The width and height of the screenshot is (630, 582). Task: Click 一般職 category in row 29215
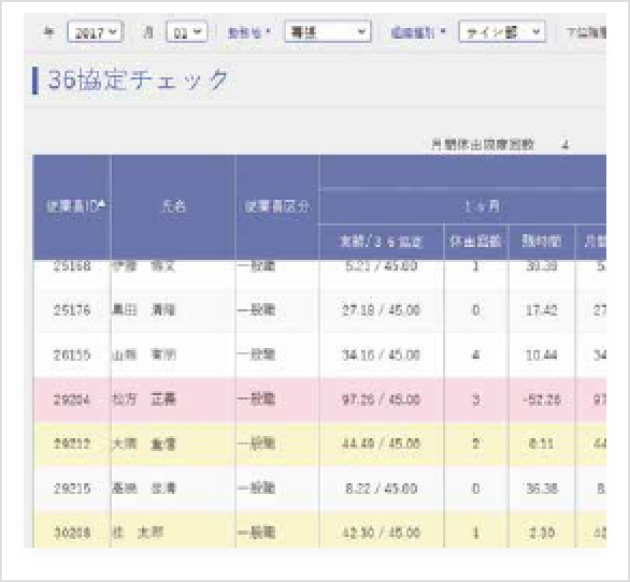256,488
